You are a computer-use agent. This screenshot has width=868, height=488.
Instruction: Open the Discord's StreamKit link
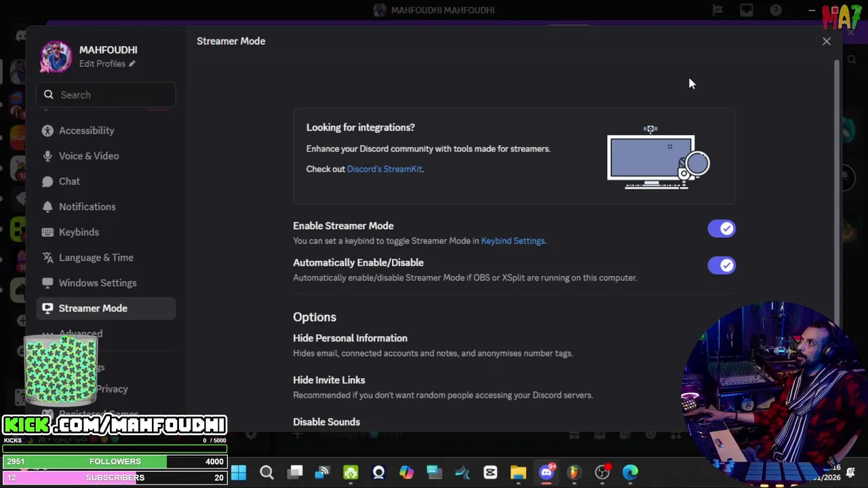[x=384, y=169]
